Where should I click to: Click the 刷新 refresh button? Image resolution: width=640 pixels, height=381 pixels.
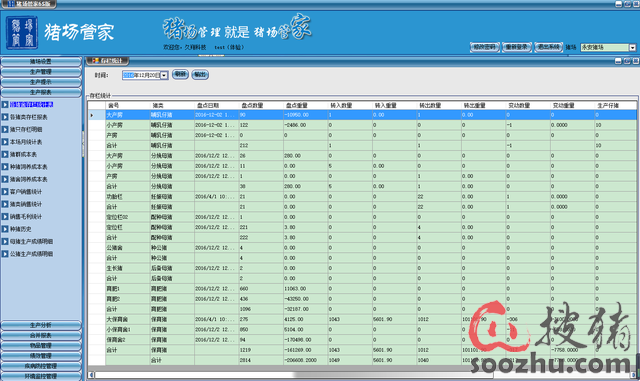coord(180,74)
